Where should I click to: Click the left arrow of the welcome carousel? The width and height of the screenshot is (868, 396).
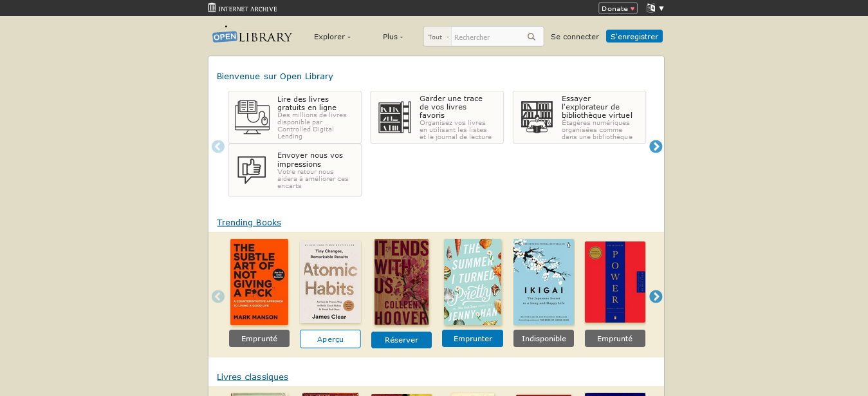pyautogui.click(x=218, y=146)
